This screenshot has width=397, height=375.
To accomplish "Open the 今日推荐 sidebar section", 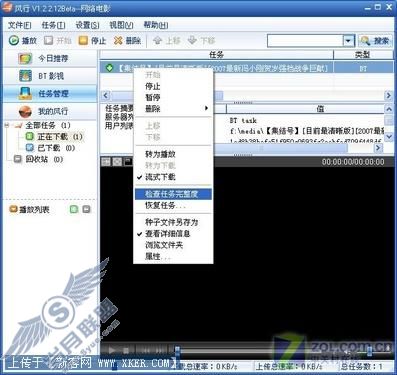I will (51, 59).
